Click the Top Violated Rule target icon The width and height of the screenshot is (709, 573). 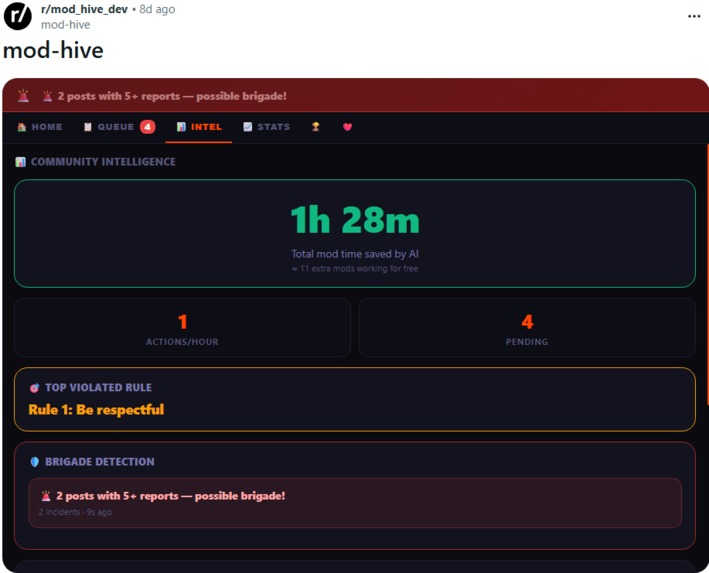point(34,388)
